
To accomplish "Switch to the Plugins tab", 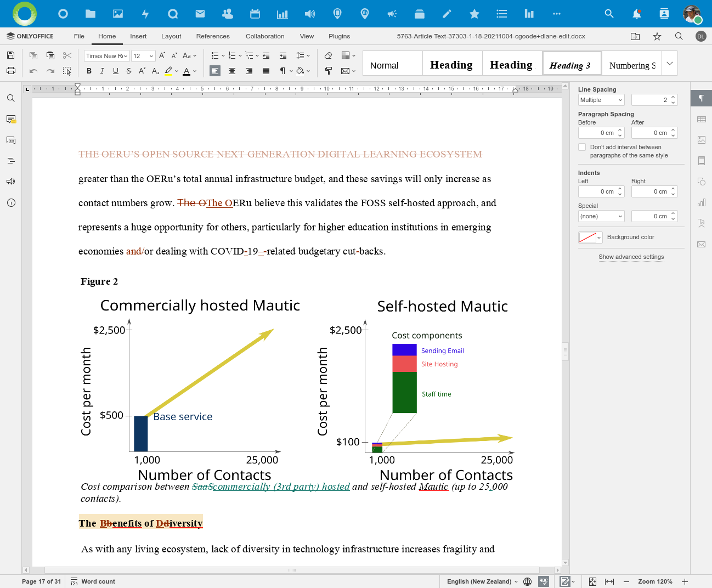I will pos(340,36).
